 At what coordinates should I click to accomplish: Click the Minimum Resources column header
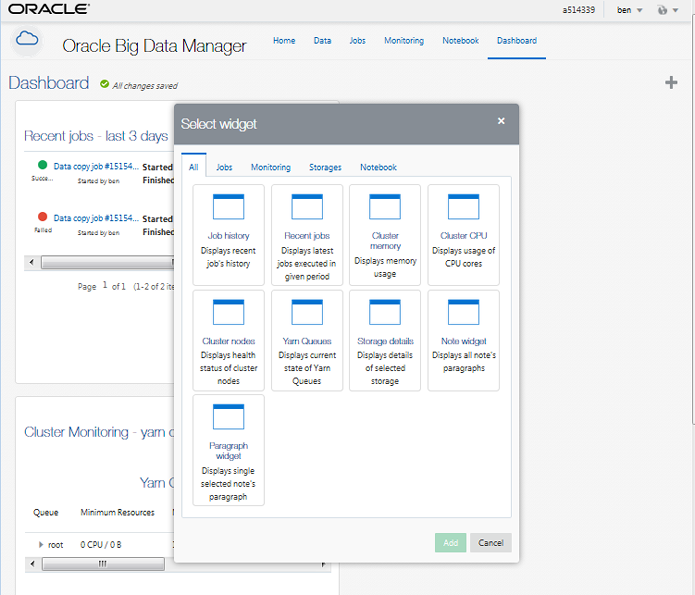pos(117,513)
